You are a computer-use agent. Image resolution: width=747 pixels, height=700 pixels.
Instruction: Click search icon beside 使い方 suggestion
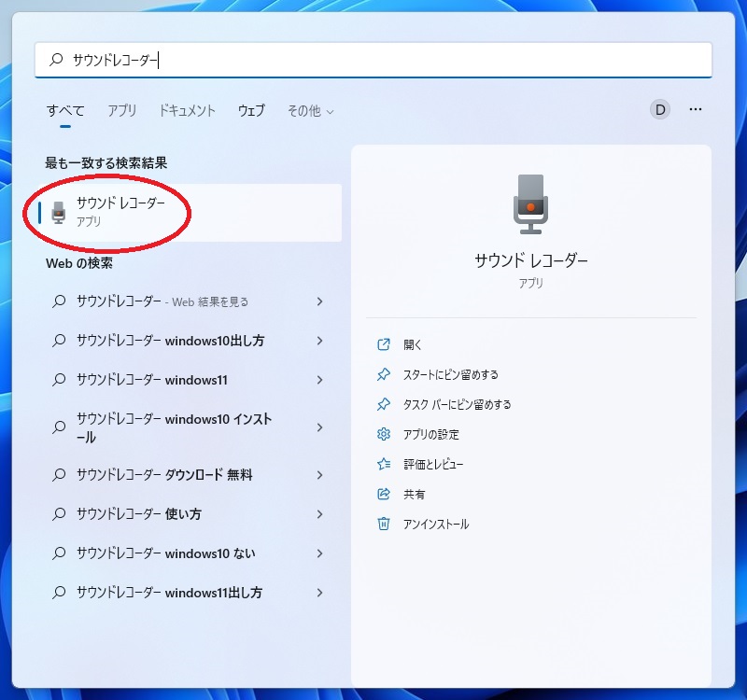click(x=59, y=514)
